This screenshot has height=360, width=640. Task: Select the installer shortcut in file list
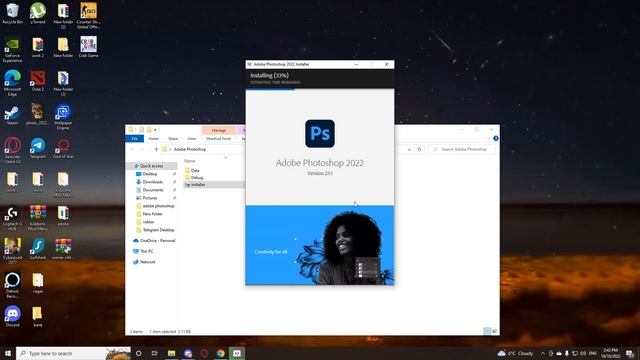tap(198, 185)
